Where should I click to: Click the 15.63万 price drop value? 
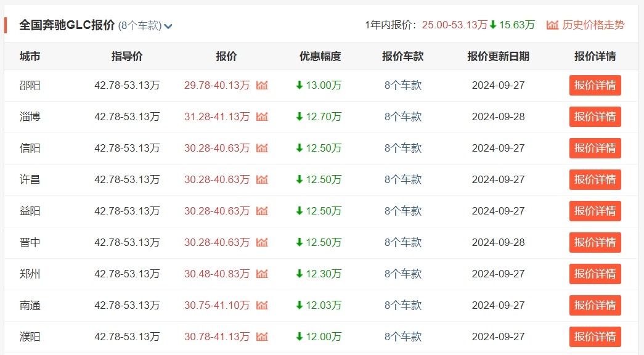point(516,25)
